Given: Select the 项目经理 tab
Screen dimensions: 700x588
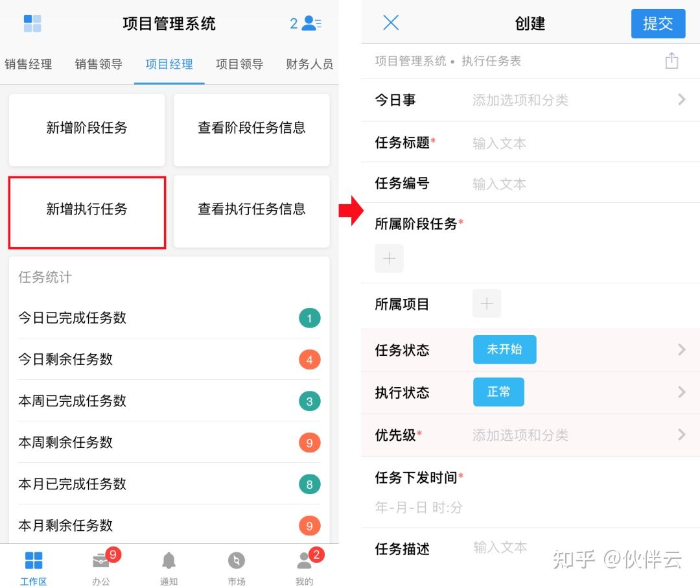Looking at the screenshot, I should [x=169, y=64].
